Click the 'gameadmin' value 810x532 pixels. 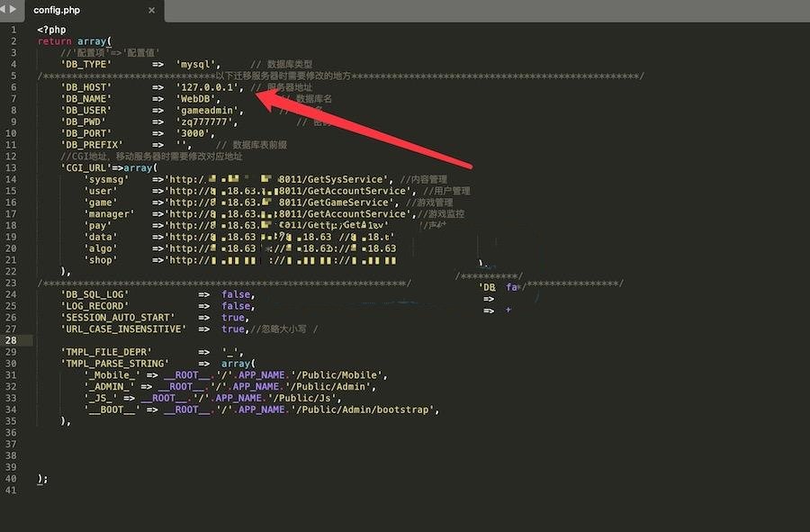(x=209, y=110)
